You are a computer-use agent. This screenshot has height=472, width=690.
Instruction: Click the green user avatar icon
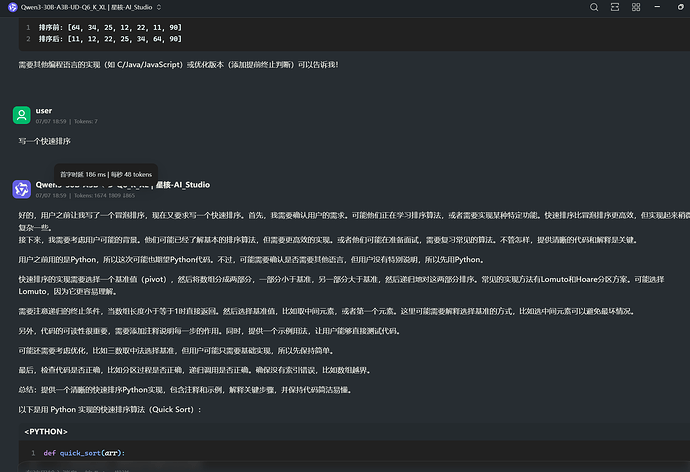coord(22,115)
